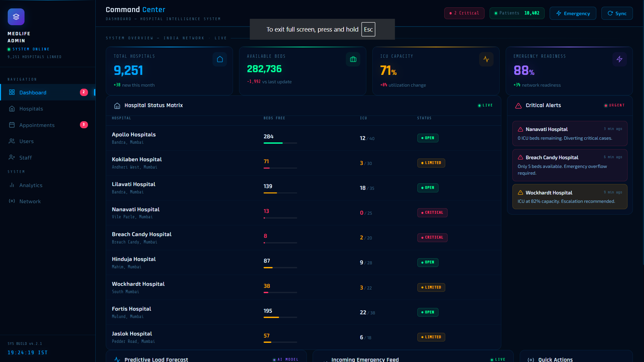Click the warning icon on Breach Candy alert
644x362 pixels.
click(x=520, y=157)
